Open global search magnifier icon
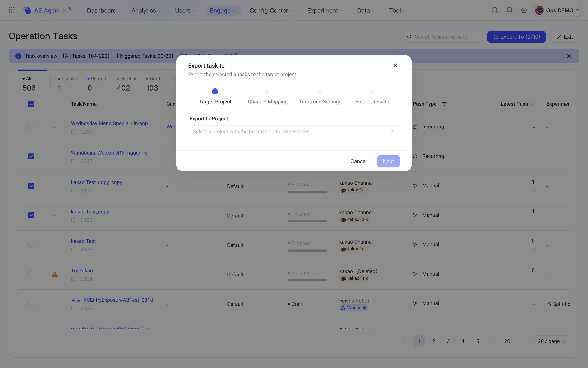Screen dimensions: 588x368 pos(494,10)
